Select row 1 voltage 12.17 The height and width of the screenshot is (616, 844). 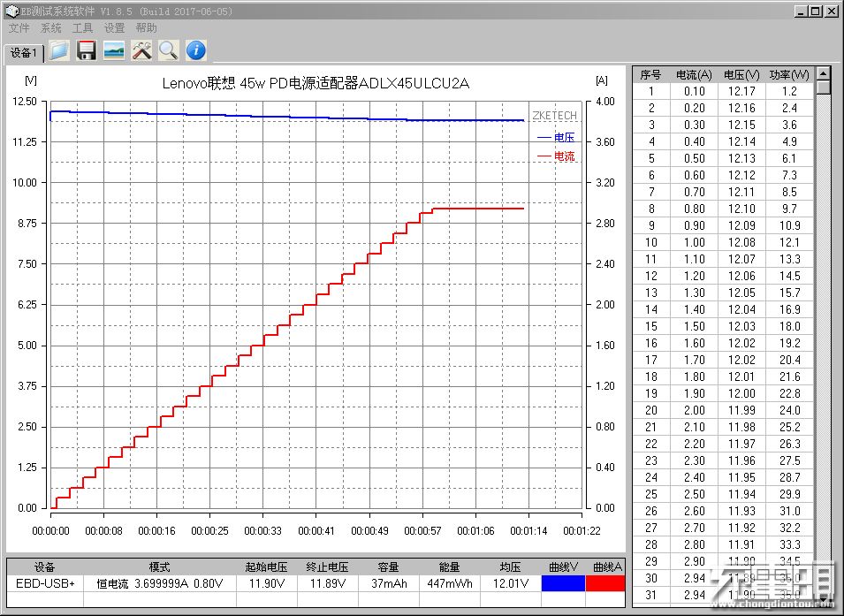pyautogui.click(x=741, y=92)
